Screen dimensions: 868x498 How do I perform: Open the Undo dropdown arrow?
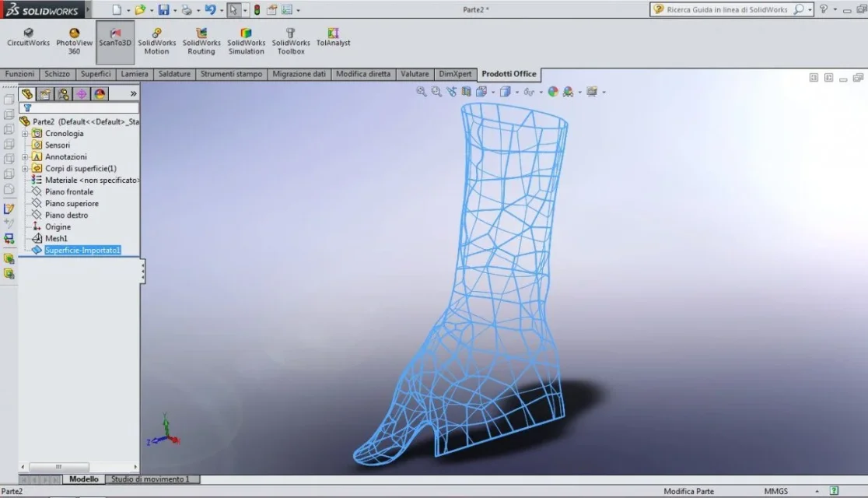[x=221, y=11]
